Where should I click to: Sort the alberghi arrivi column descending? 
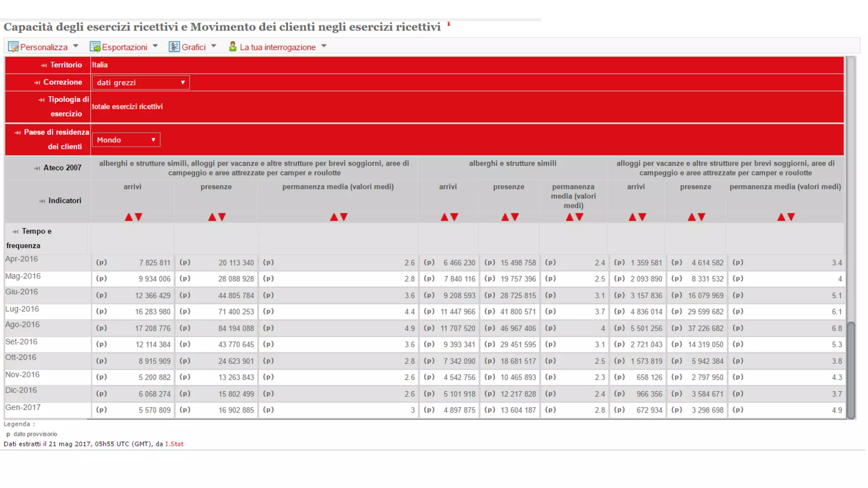454,217
